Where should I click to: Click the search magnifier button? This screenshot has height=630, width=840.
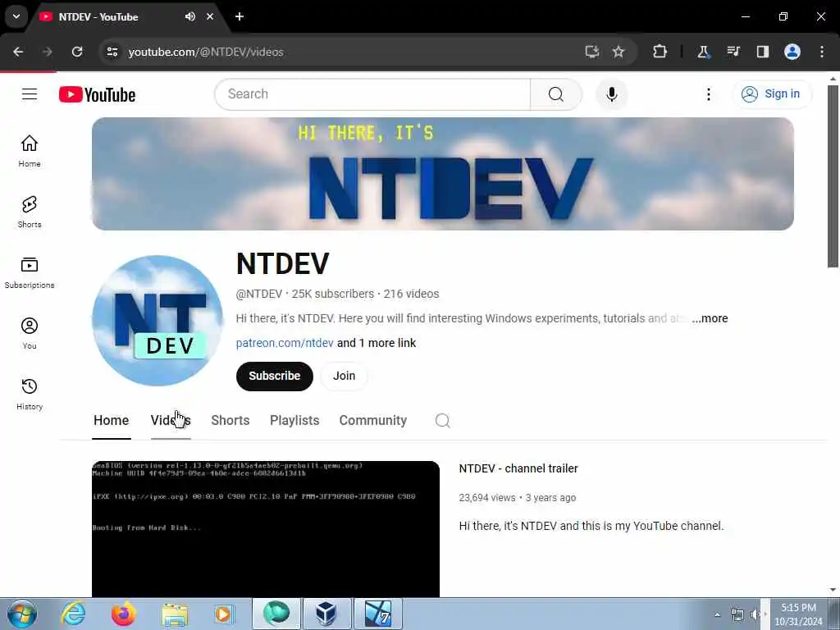click(x=555, y=94)
